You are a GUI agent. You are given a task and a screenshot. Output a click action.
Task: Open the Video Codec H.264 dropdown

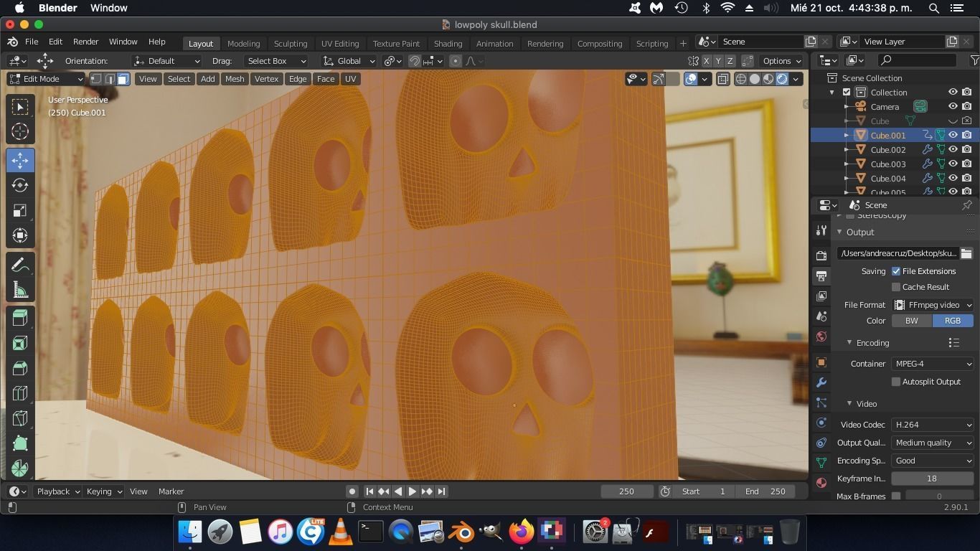933,425
